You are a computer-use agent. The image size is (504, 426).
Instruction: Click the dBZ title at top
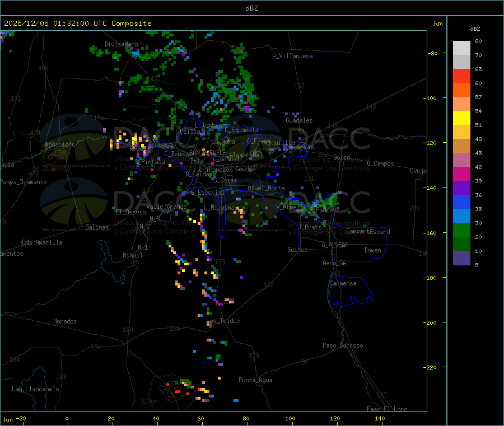(x=251, y=8)
